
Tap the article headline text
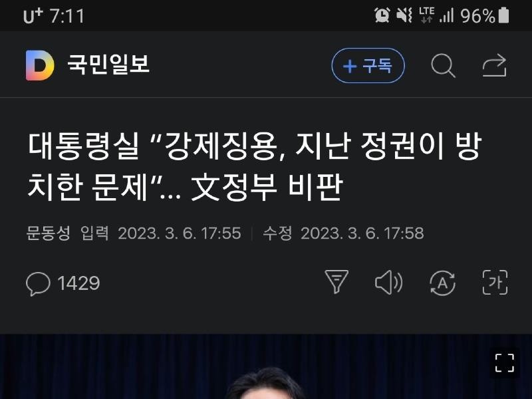click(255, 166)
